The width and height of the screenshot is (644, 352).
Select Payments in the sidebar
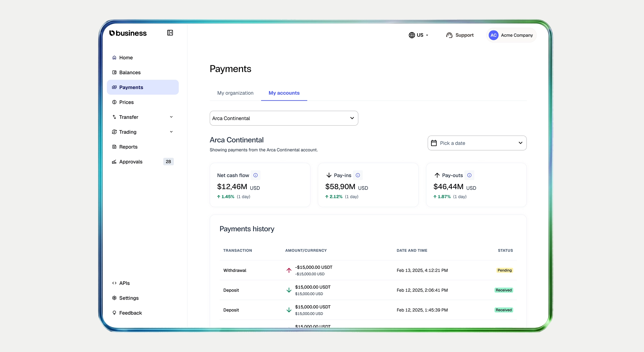coord(143,87)
